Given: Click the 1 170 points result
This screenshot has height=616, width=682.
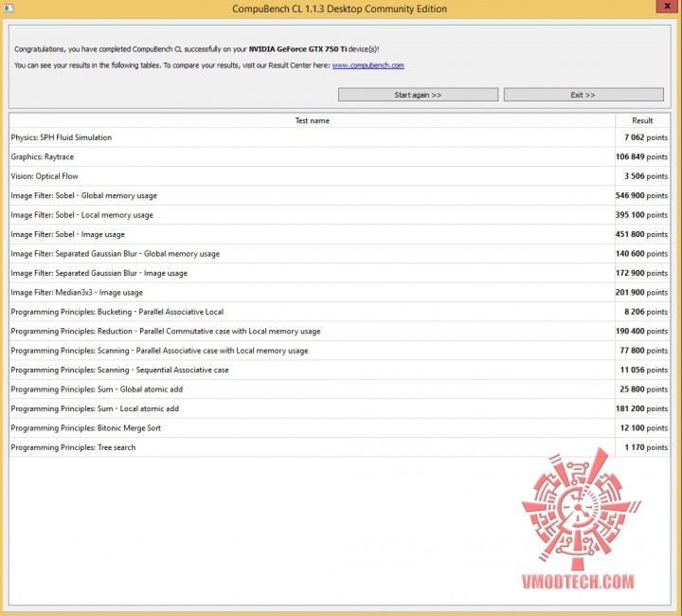Looking at the screenshot, I should tap(646, 447).
